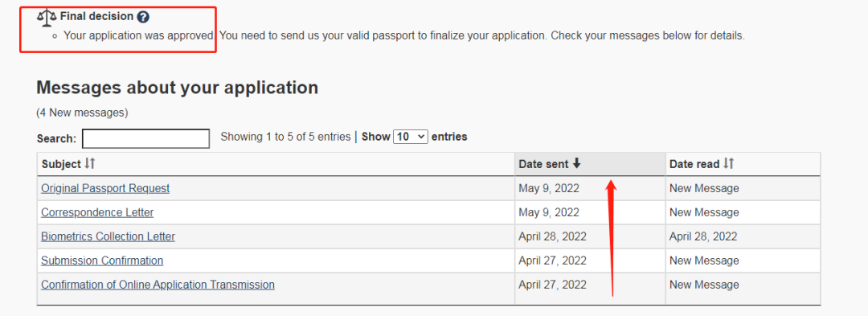Open the Show entries count dropdown
Image resolution: width=868 pixels, height=316 pixels.
(x=410, y=137)
